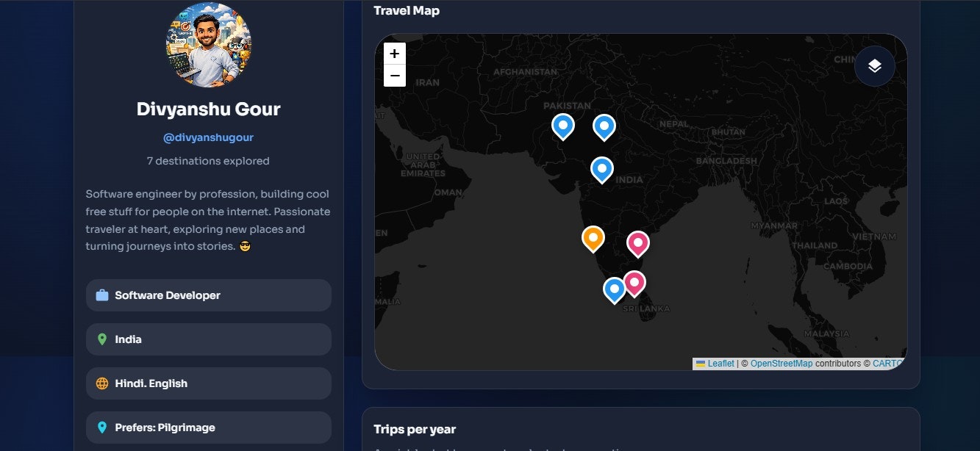Screen dimensions: 980x451
Task: Open the OpenStreetMap attribution link
Action: point(782,363)
